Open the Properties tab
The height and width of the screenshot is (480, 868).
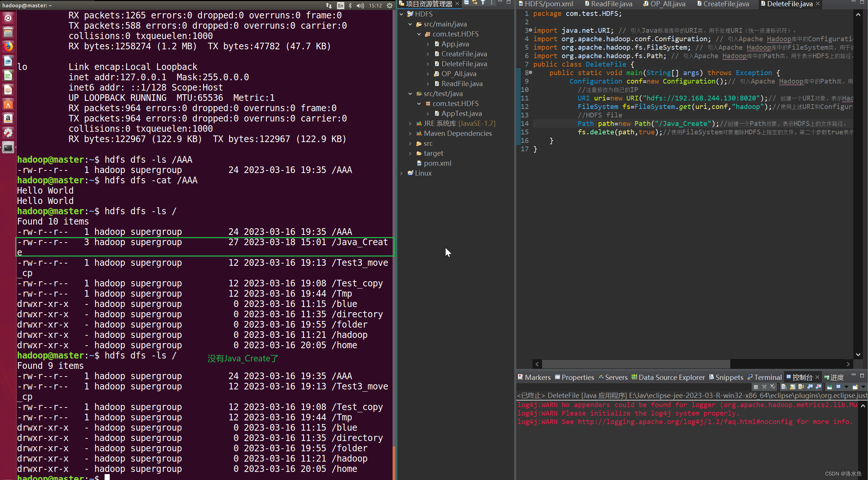coord(574,377)
